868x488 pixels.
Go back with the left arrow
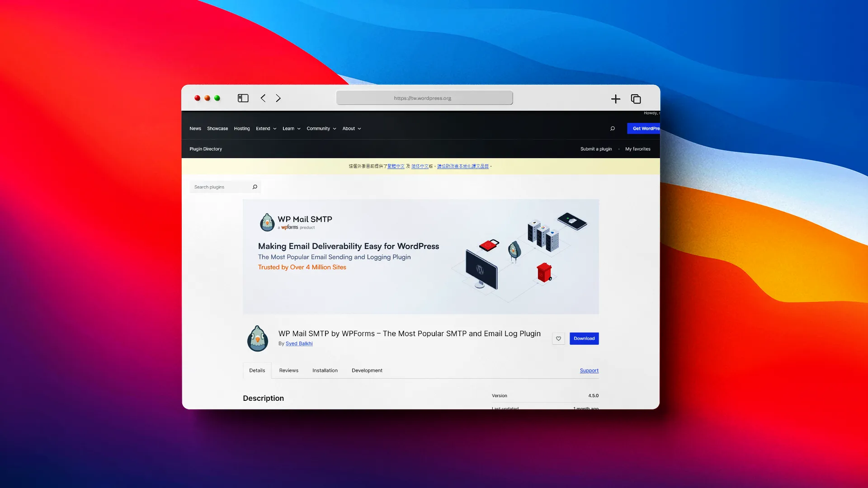click(x=263, y=98)
